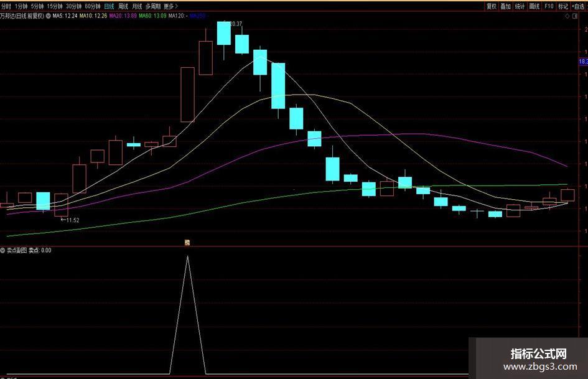Open 卖点副图 sub-indicator settings icon

click(2, 250)
